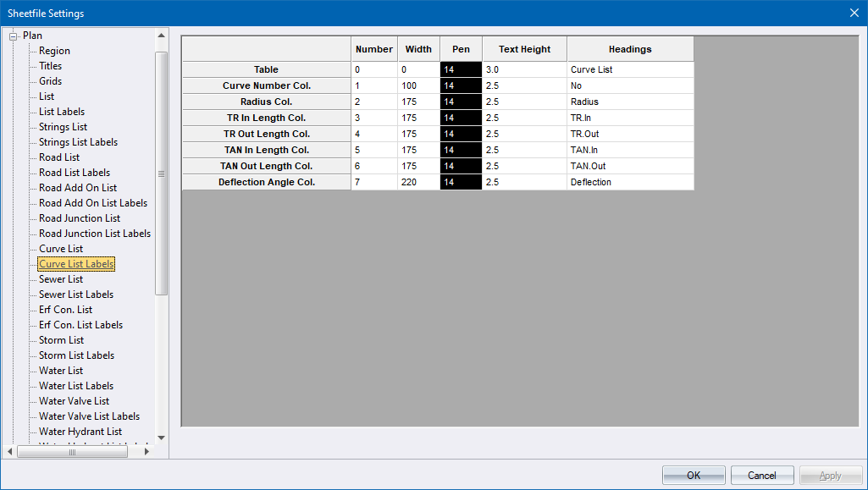Edit the Width value for Curve Number Col.
Image resolution: width=868 pixels, height=490 pixels.
click(418, 85)
